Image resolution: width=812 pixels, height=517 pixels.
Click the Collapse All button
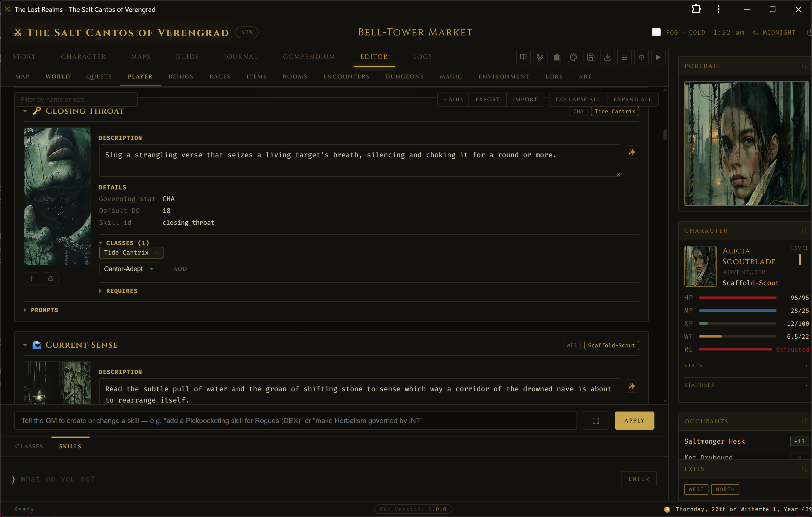tap(578, 99)
